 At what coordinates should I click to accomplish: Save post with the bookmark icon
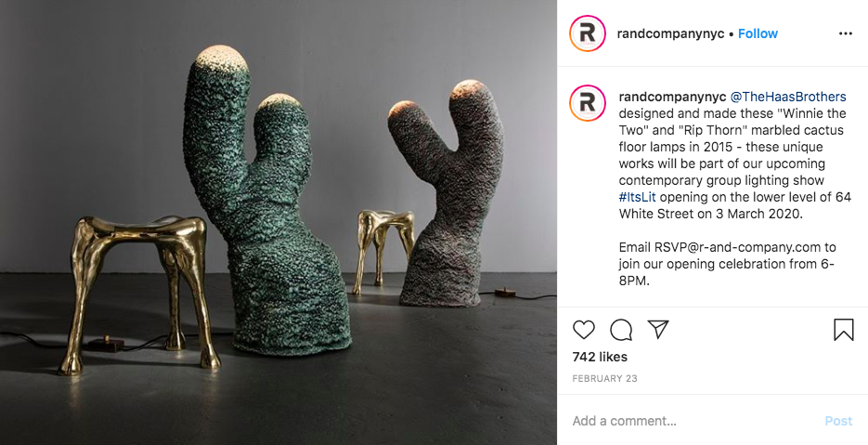pyautogui.click(x=844, y=330)
